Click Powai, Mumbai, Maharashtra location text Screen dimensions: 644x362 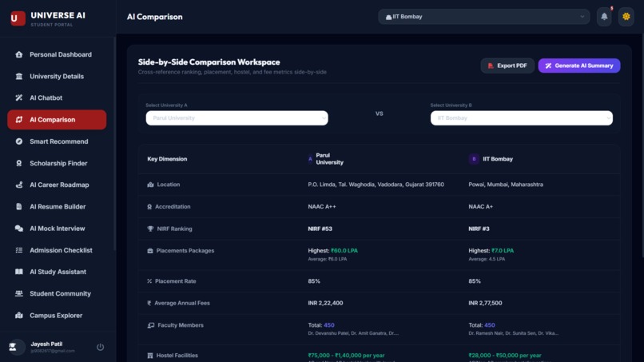pos(506,185)
